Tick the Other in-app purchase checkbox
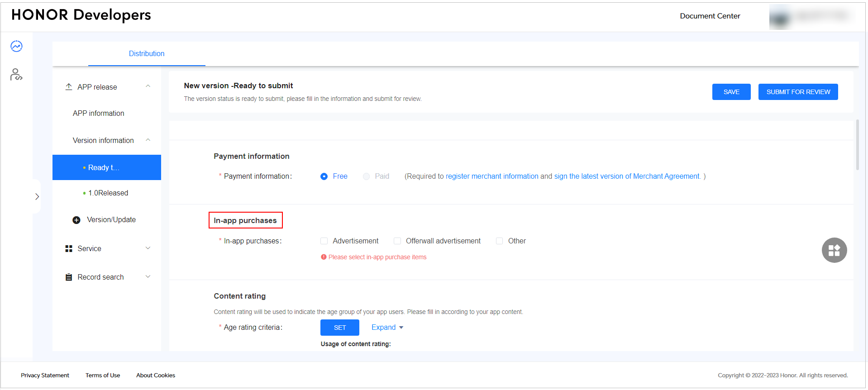The height and width of the screenshot is (390, 868). [499, 241]
